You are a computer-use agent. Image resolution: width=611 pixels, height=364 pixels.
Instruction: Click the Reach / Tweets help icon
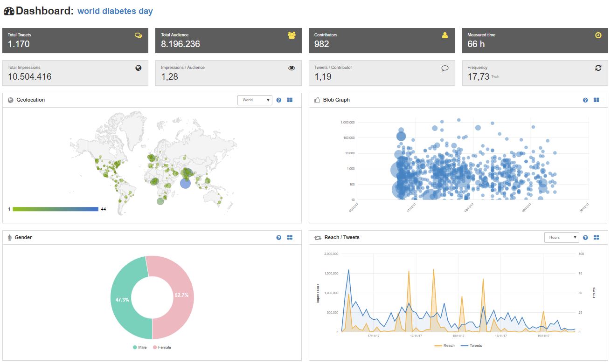[585, 238]
